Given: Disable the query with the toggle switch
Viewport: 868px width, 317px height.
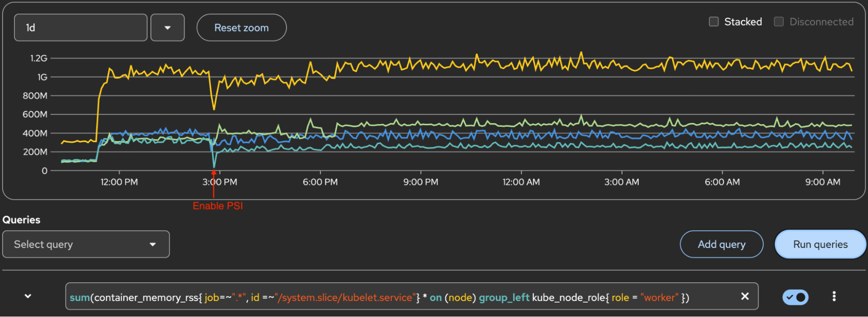Looking at the screenshot, I should (x=795, y=297).
